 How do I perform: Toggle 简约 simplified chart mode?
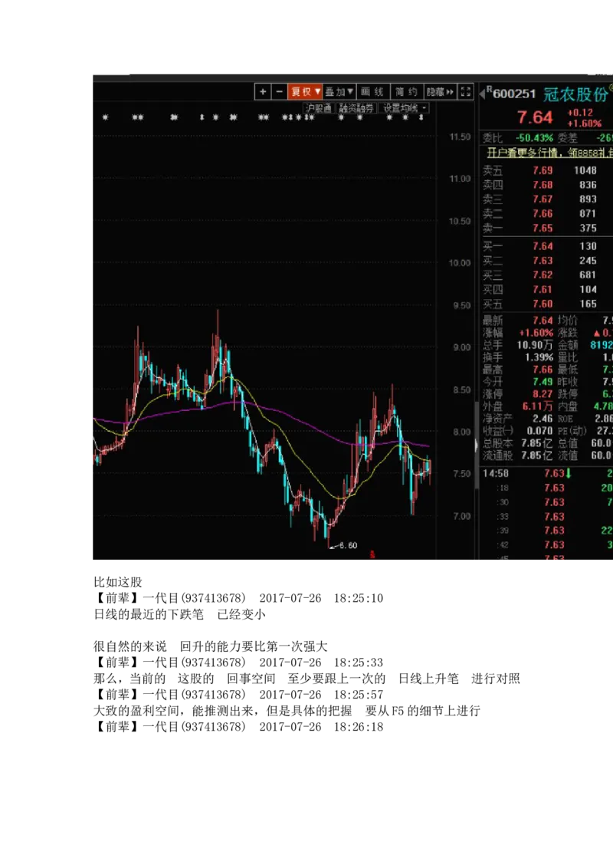pos(407,91)
